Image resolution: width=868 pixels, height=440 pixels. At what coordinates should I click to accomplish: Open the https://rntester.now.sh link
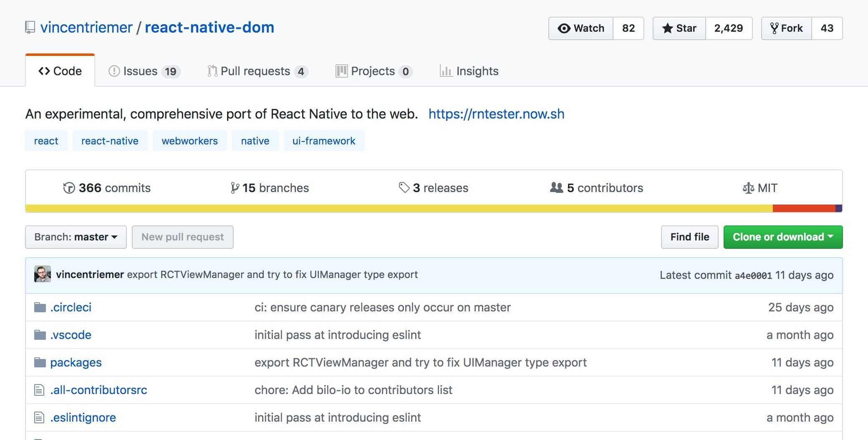497,114
